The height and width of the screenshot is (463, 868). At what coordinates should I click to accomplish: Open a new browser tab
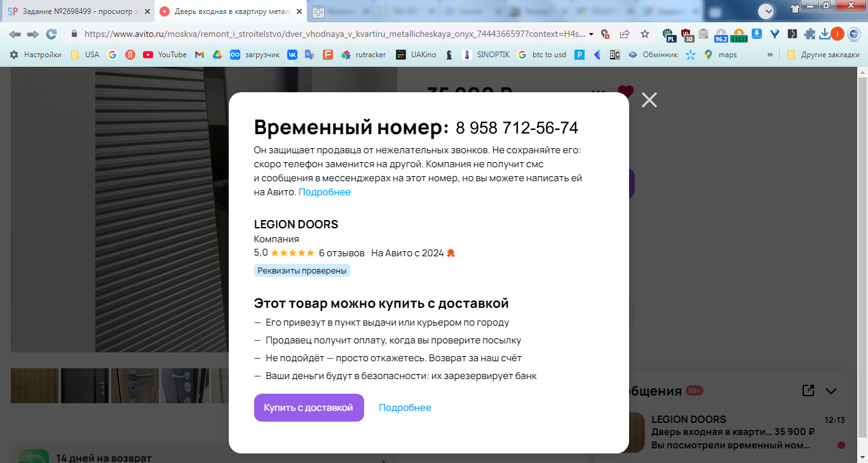point(317,11)
